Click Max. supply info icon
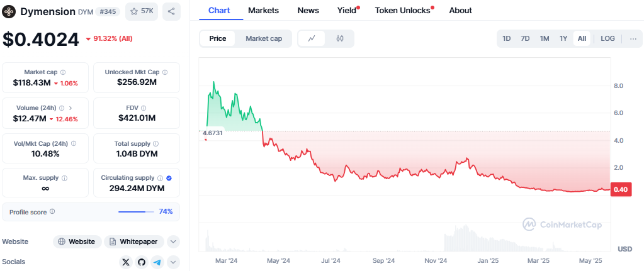The image size is (644, 271). pyautogui.click(x=64, y=179)
